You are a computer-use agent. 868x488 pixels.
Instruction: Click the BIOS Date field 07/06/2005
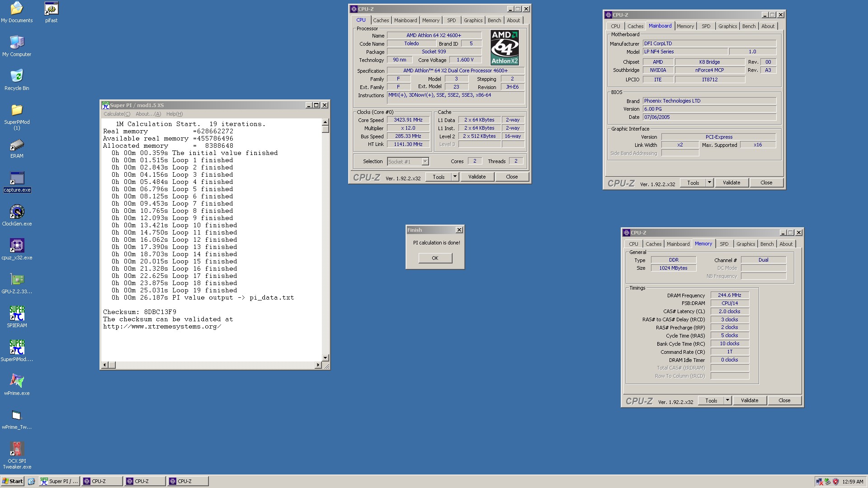[x=709, y=117]
